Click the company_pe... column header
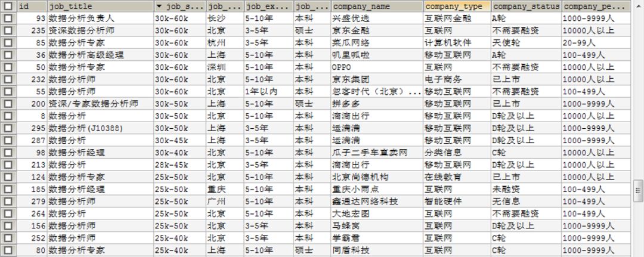The height and width of the screenshot is (257, 644). 596,6
